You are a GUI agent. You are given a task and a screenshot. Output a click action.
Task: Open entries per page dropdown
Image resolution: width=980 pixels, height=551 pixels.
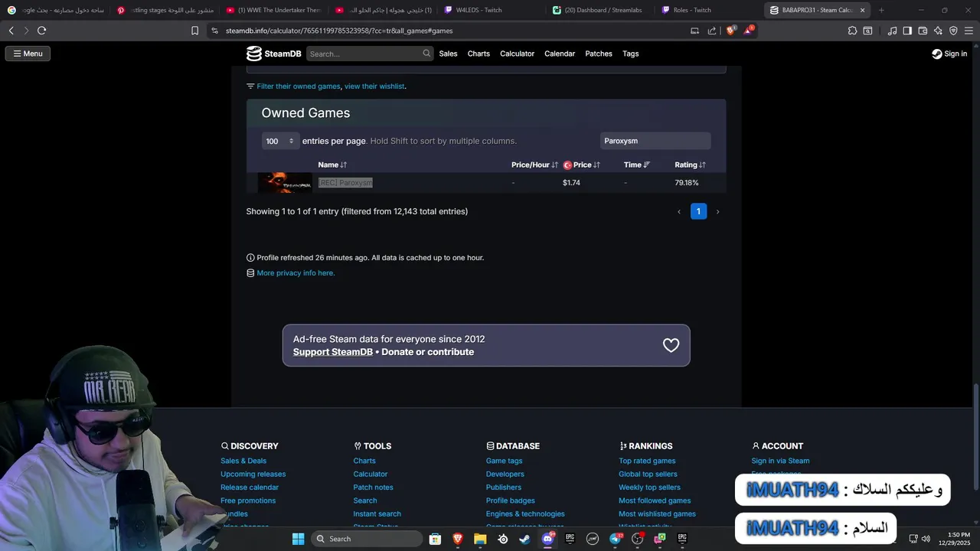(x=280, y=141)
